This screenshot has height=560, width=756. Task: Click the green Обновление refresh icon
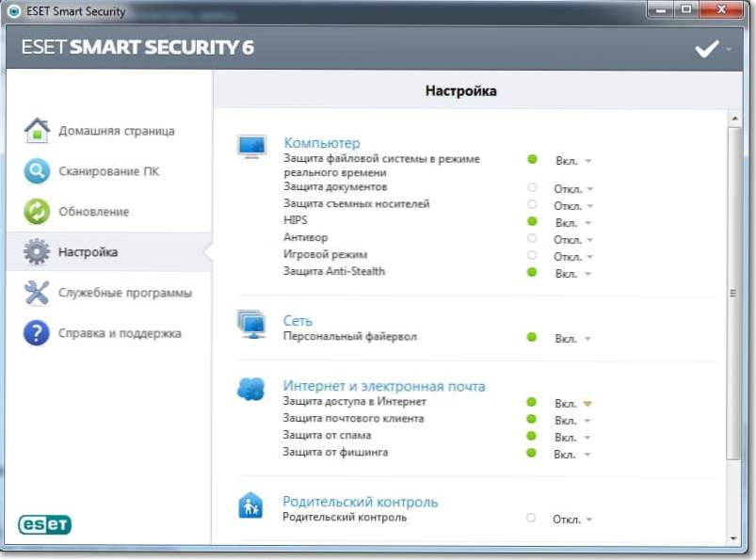[x=37, y=212]
